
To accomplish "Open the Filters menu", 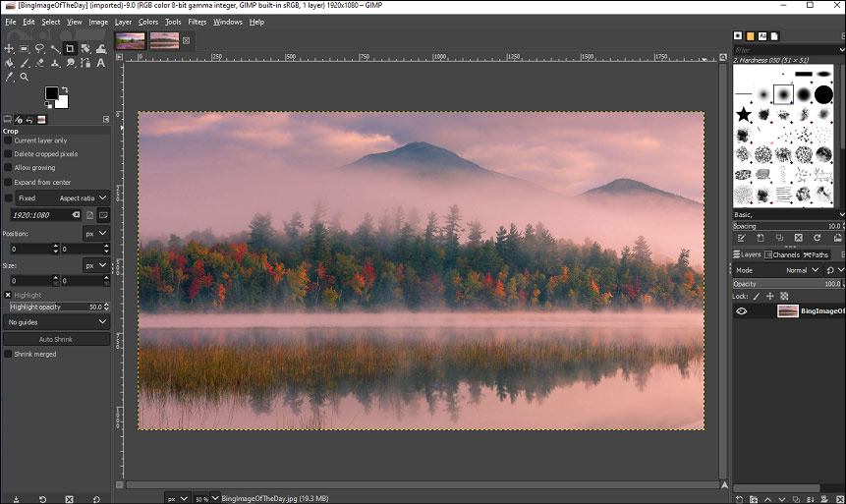I will coord(197,23).
